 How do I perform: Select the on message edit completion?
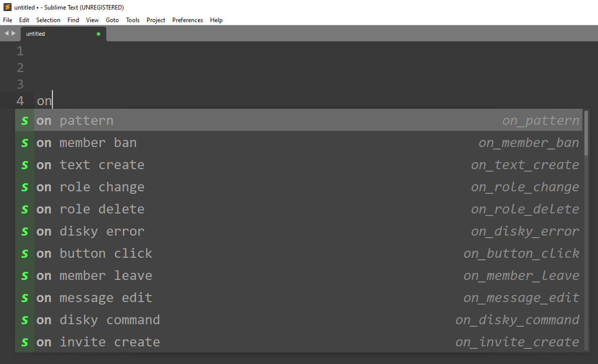click(299, 298)
